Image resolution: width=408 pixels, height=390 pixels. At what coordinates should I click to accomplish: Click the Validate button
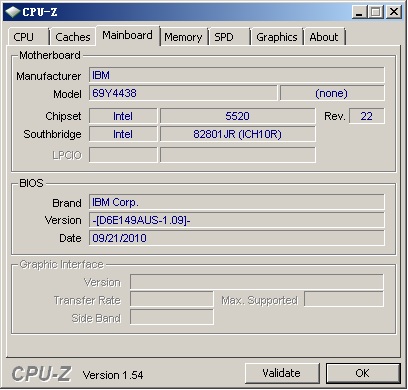pyautogui.click(x=282, y=373)
